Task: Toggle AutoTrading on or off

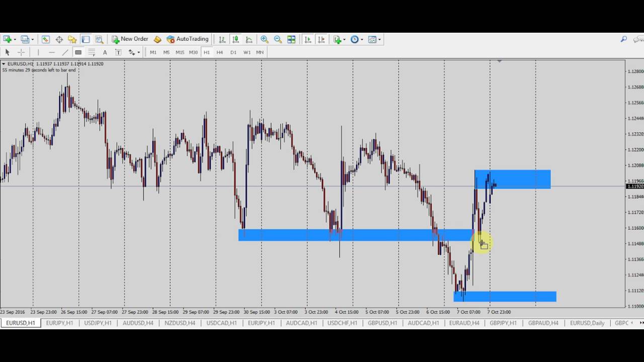Action: pyautogui.click(x=188, y=39)
